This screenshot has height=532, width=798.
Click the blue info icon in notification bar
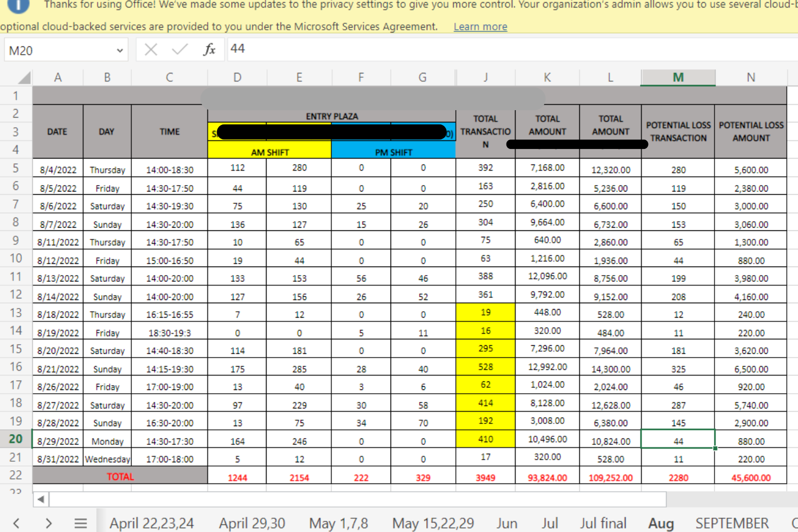[19, 5]
